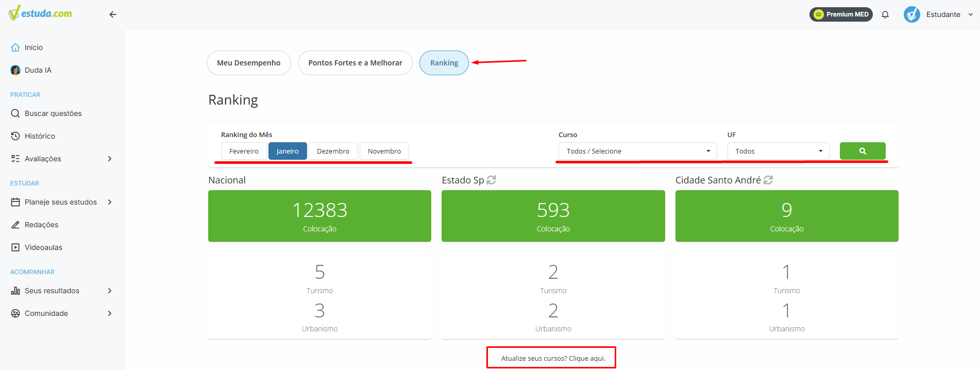The width and height of the screenshot is (980, 370).
Task: Select Dezembro ranking month
Action: pyautogui.click(x=333, y=151)
